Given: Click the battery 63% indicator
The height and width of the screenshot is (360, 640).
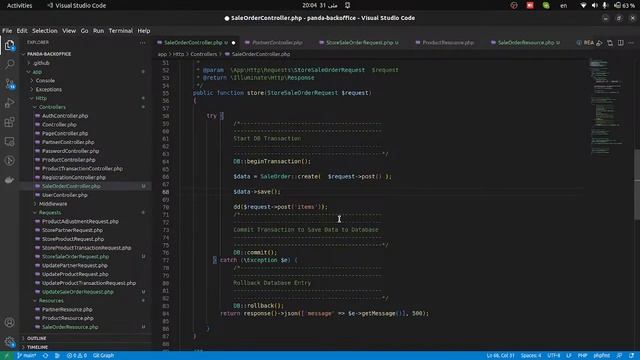Looking at the screenshot, I should [625, 5].
